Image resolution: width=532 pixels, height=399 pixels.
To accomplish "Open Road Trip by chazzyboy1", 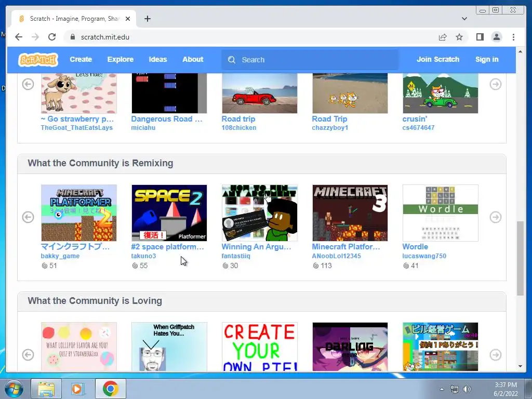I will point(329,119).
